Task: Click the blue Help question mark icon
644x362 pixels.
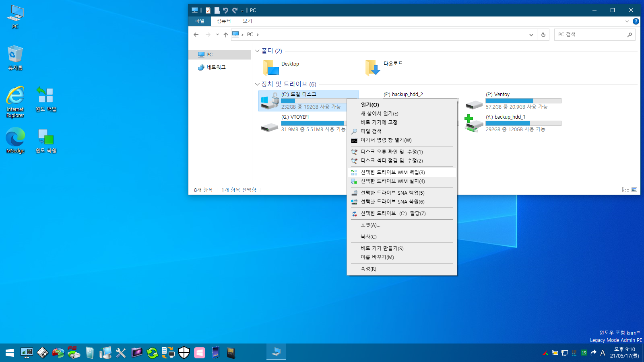Action: click(636, 21)
